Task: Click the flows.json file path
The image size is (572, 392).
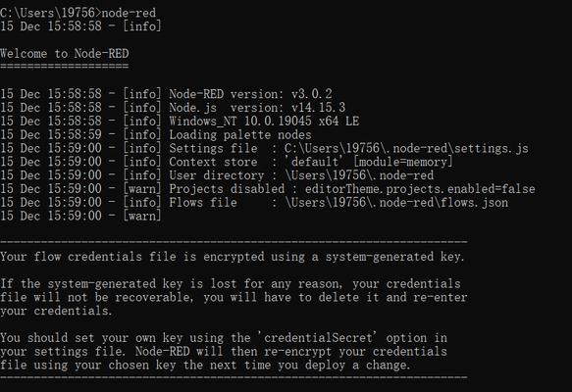Action: 396,202
